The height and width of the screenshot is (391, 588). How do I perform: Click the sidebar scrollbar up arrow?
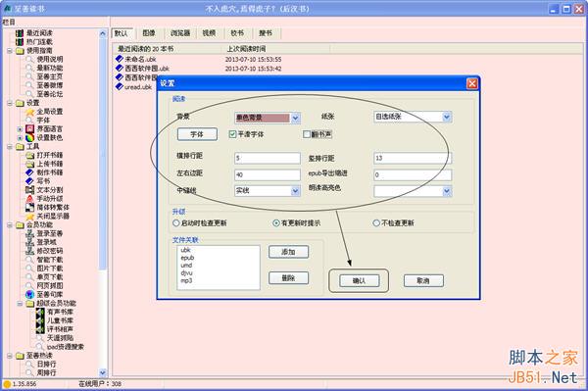pyautogui.click(x=103, y=33)
